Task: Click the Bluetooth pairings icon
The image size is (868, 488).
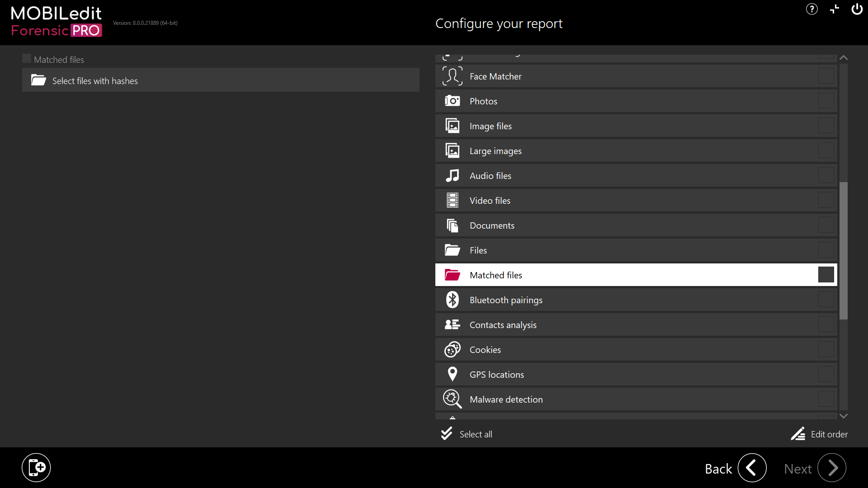Action: [x=452, y=300]
